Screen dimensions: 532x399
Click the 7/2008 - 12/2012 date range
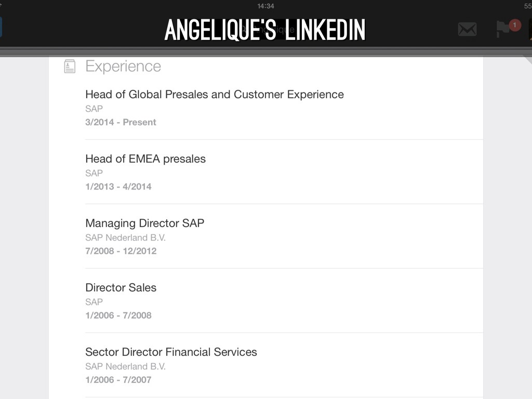coord(121,251)
